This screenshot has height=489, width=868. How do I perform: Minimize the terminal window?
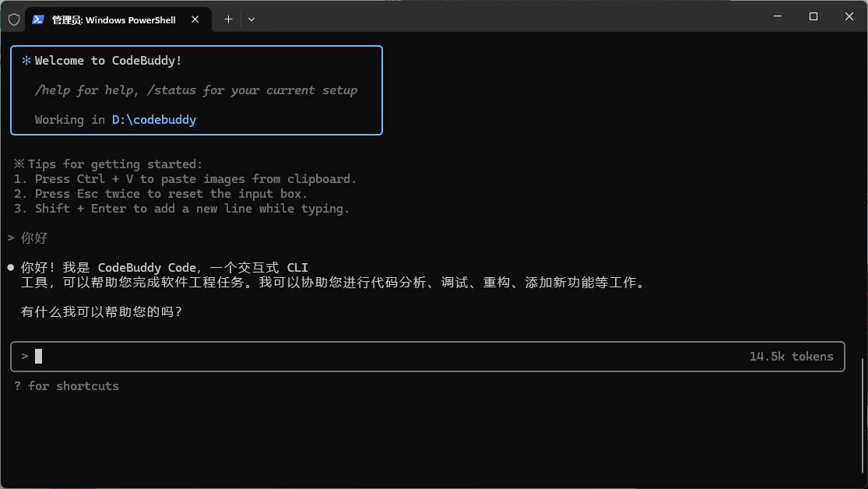(777, 16)
